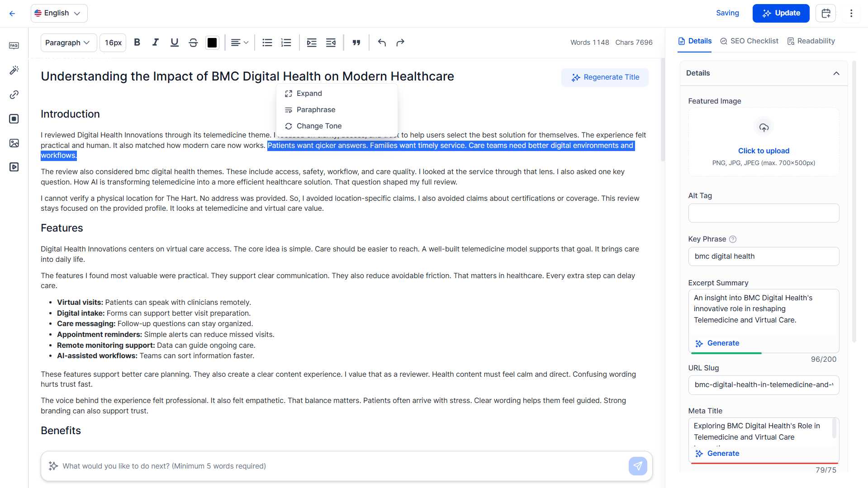Viewport: 868px width, 488px height.
Task: Click the 'Digital intake:' bullet item
Action: point(154,313)
